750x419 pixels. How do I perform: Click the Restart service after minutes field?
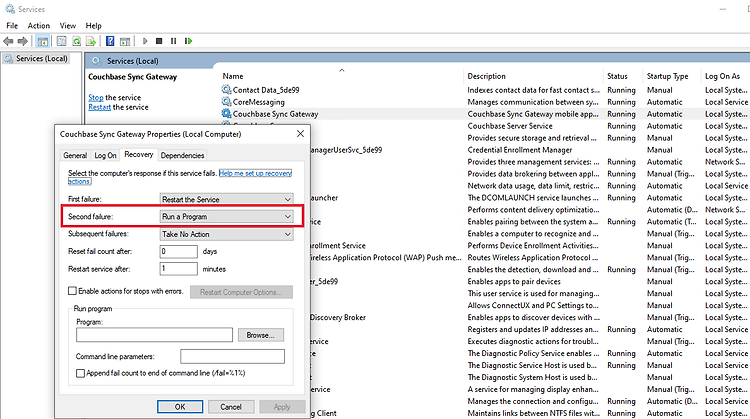coord(178,269)
